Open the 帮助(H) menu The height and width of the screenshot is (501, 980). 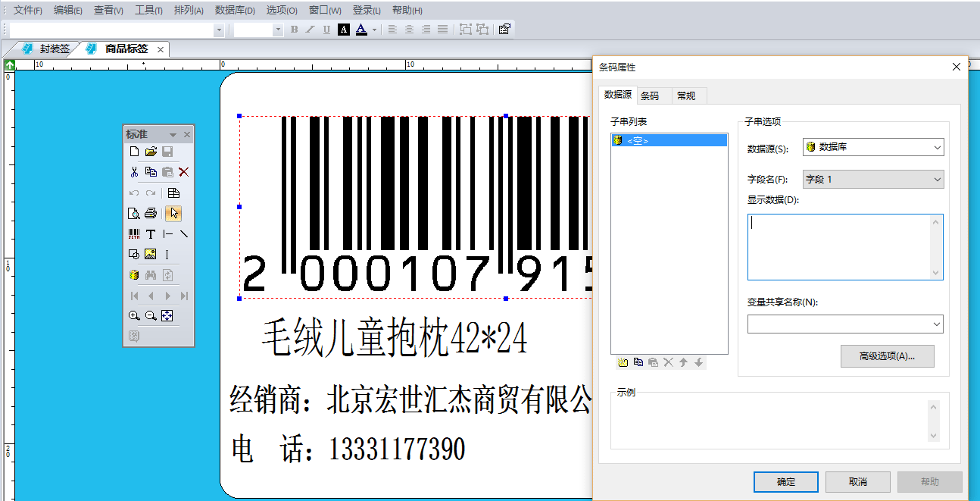pyautogui.click(x=407, y=11)
